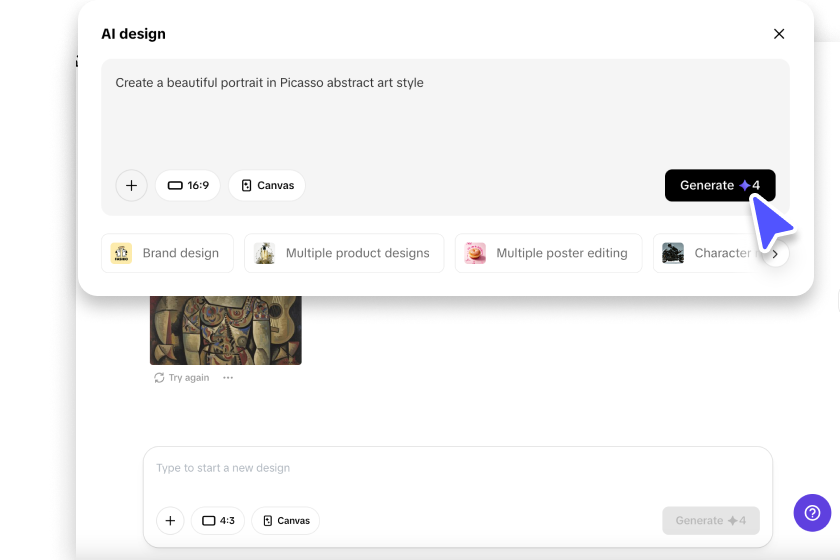Open the purple help question mark button
The image size is (840, 560).
(812, 513)
